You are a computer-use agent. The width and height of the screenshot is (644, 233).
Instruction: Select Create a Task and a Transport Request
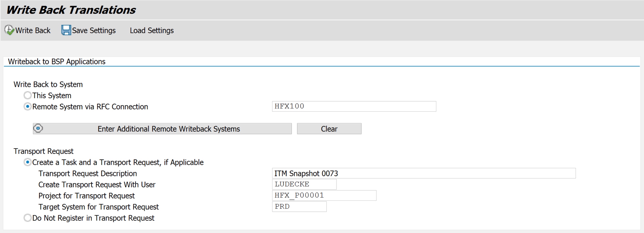(x=27, y=162)
